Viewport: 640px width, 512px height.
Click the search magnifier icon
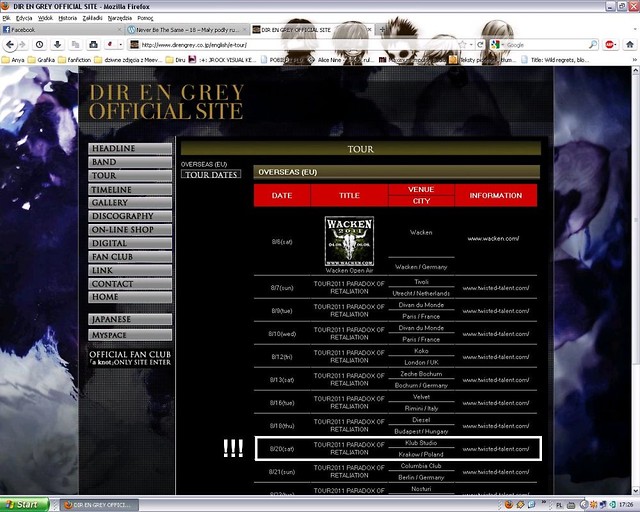pos(593,45)
